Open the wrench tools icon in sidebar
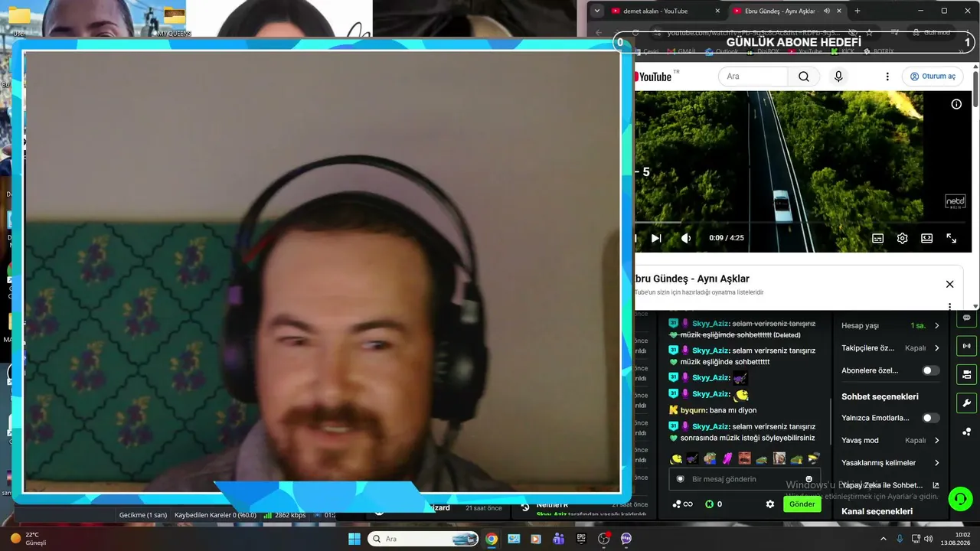 (966, 403)
